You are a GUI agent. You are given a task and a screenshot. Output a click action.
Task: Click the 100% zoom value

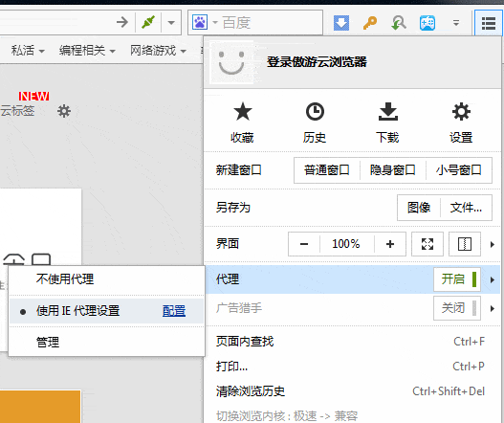(346, 244)
